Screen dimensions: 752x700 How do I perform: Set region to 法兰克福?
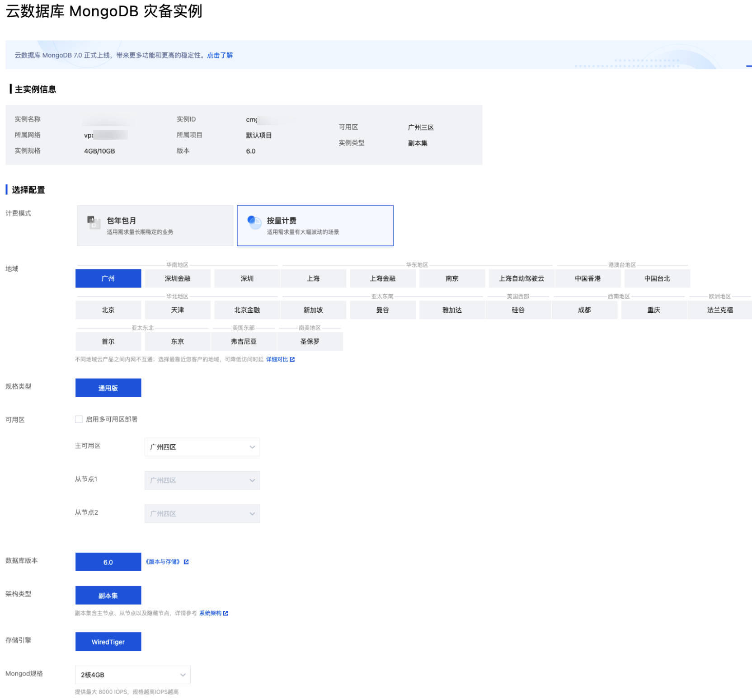tap(720, 310)
